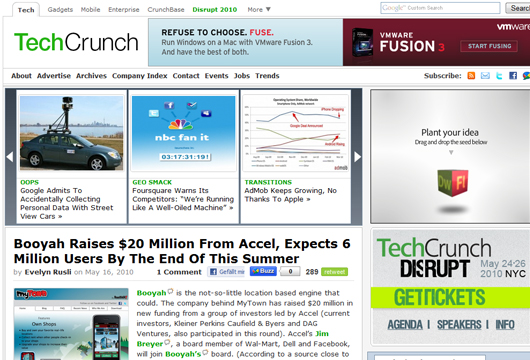Subscribe via the email envelope icon
This screenshot has height=360, width=530.
point(485,76)
